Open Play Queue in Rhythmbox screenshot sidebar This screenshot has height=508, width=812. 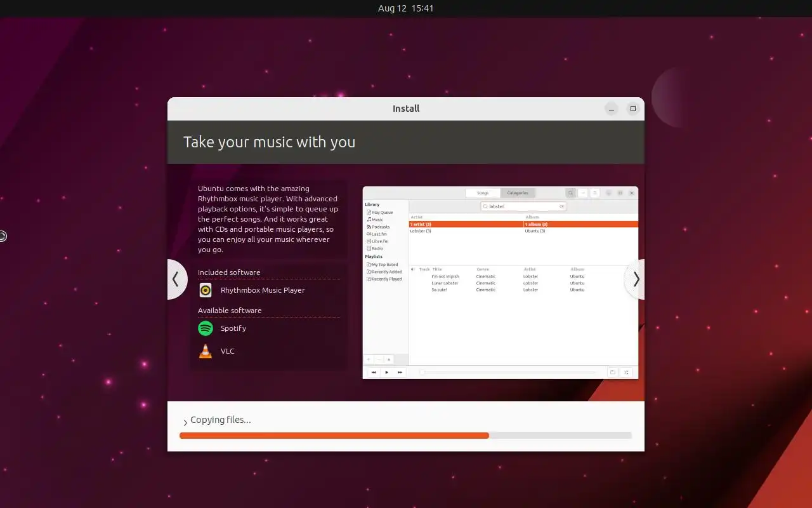380,213
